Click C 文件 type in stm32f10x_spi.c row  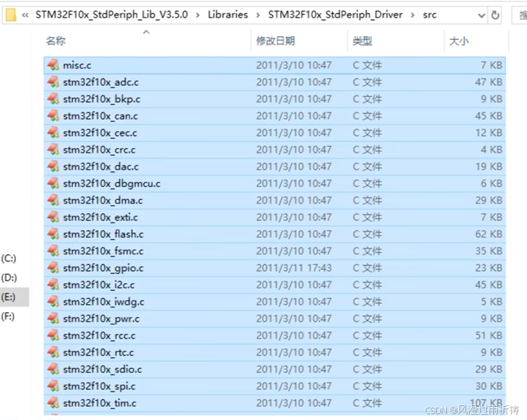(x=368, y=386)
